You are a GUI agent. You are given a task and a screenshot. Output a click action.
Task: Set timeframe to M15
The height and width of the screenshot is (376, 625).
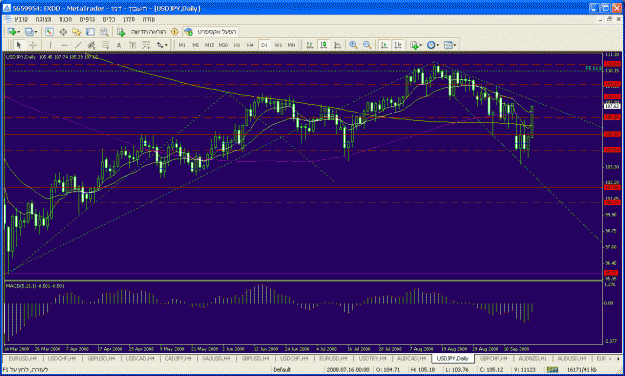209,45
